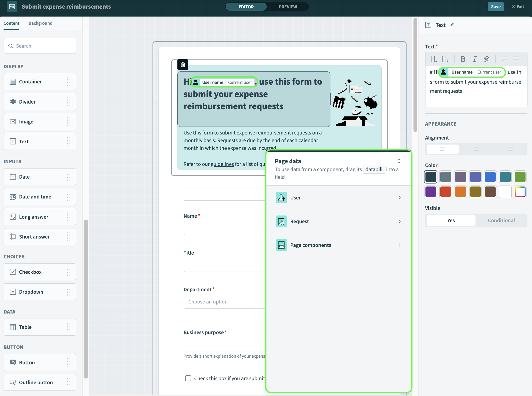The height and width of the screenshot is (396, 532).
Task: Expand the User page data section
Action: pyautogui.click(x=339, y=197)
